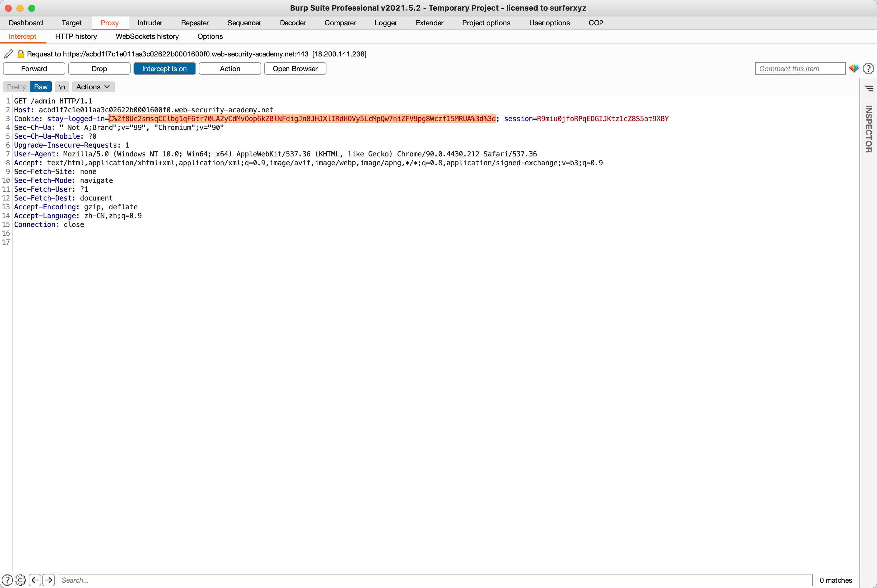Screen dimensions: 877x588
Task: Open the HTTP history sub-tab
Action: [x=76, y=36]
